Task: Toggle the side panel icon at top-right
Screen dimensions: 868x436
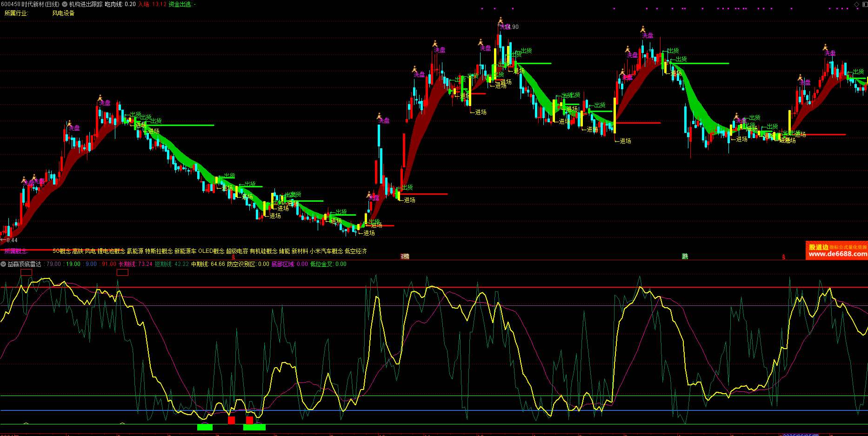Action: (x=864, y=4)
